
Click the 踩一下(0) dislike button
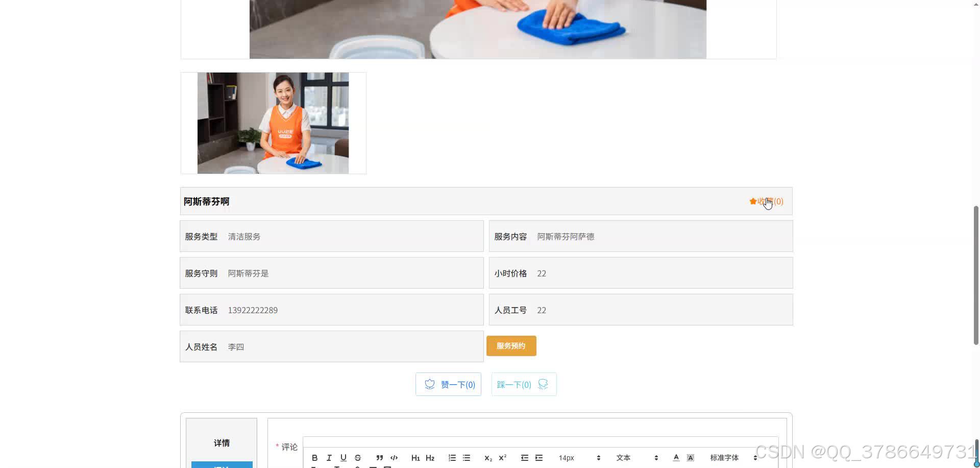point(524,384)
